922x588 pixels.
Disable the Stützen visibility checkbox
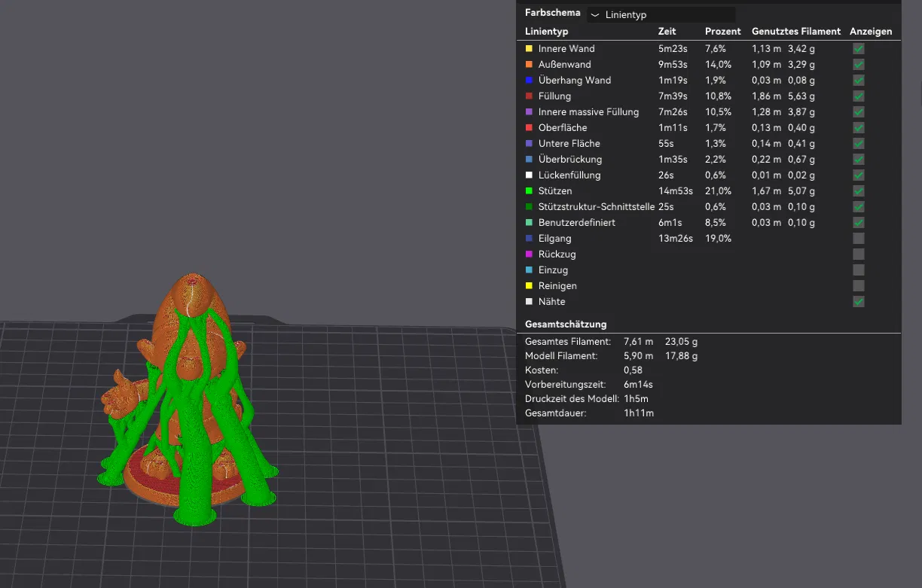coord(858,191)
